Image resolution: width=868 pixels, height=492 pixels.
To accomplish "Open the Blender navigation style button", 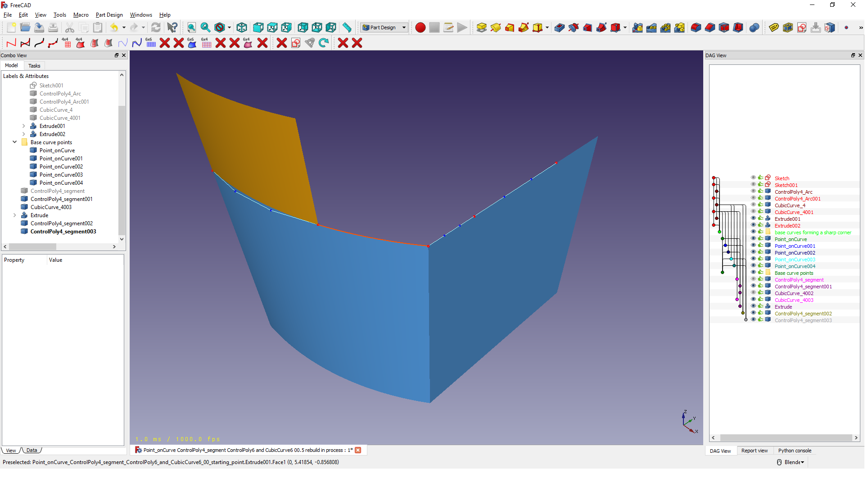I will pyautogui.click(x=791, y=462).
